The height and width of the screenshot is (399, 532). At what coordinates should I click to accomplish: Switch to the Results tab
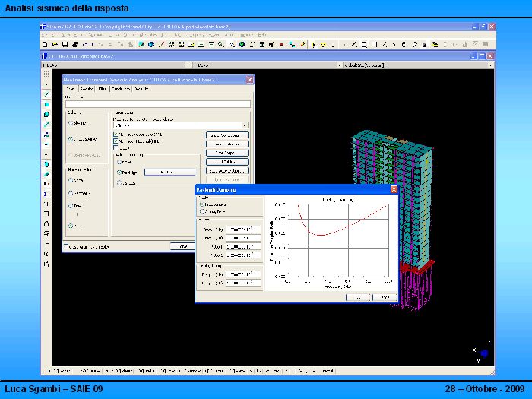coord(86,89)
